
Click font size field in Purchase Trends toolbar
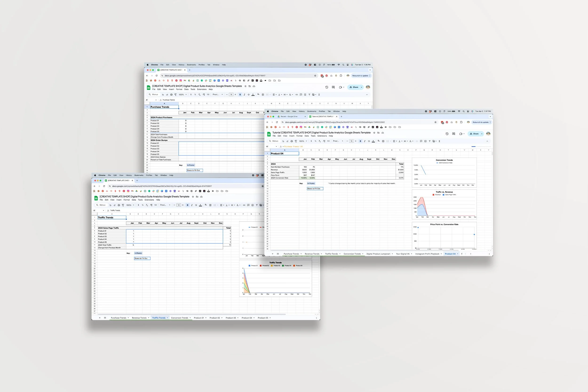click(231, 95)
